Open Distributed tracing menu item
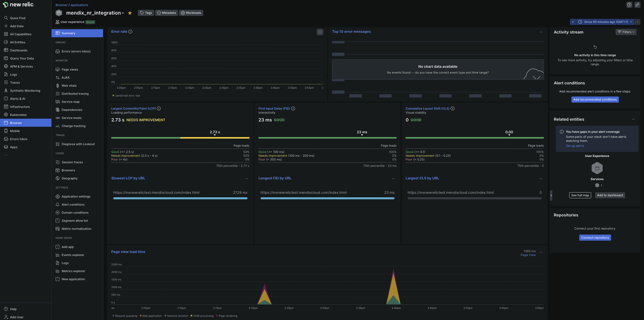The height and width of the screenshot is (320, 644). point(75,94)
